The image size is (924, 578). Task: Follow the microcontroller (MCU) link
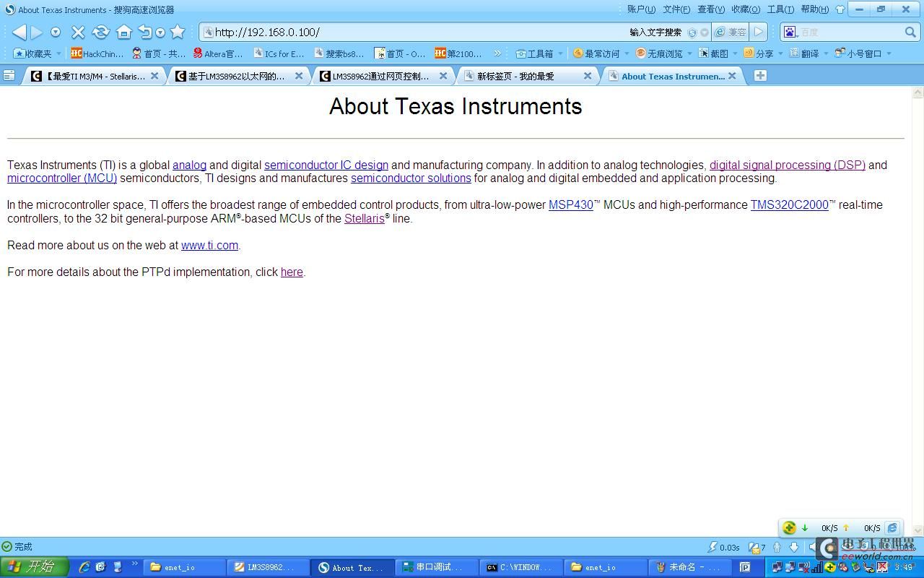pos(62,178)
